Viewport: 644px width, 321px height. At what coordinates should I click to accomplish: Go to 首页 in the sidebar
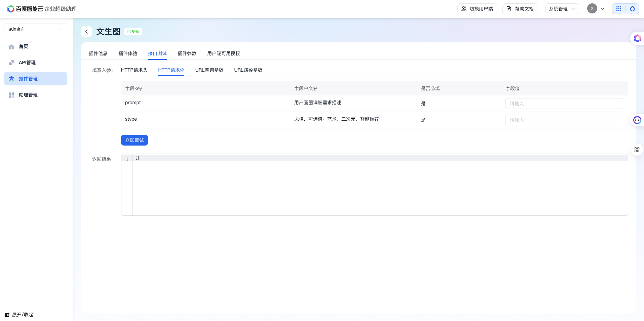(36, 46)
